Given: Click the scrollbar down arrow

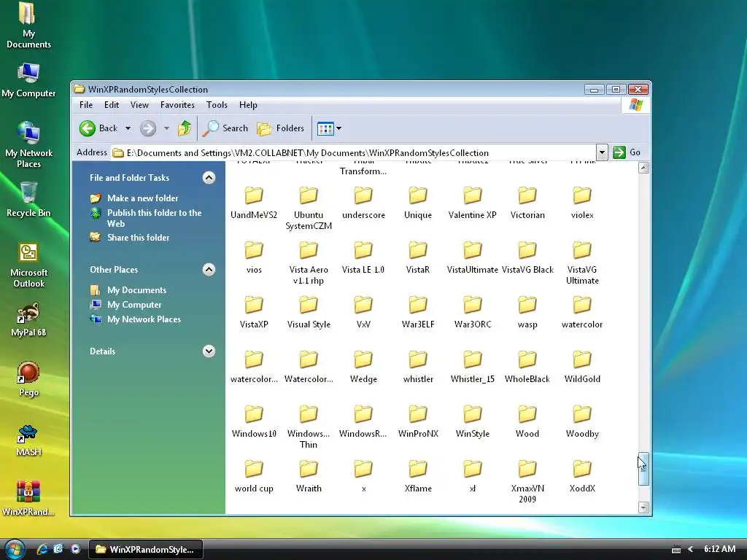Looking at the screenshot, I should (x=643, y=507).
